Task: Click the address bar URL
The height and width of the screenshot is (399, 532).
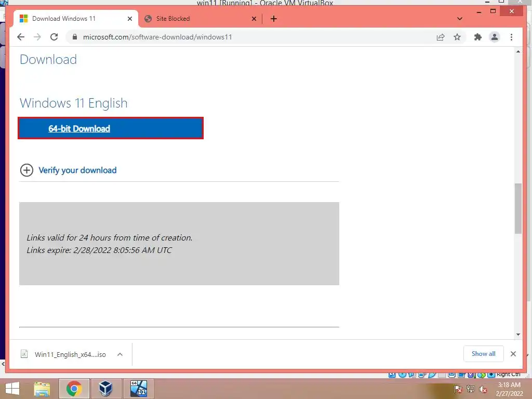Action: pyautogui.click(x=157, y=37)
